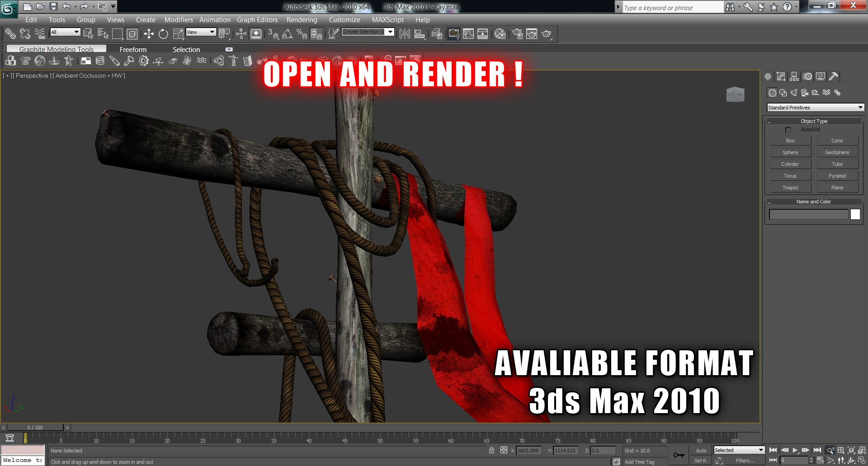Switch to the Freeform ribbon tab
868x466 pixels.
pyautogui.click(x=133, y=49)
